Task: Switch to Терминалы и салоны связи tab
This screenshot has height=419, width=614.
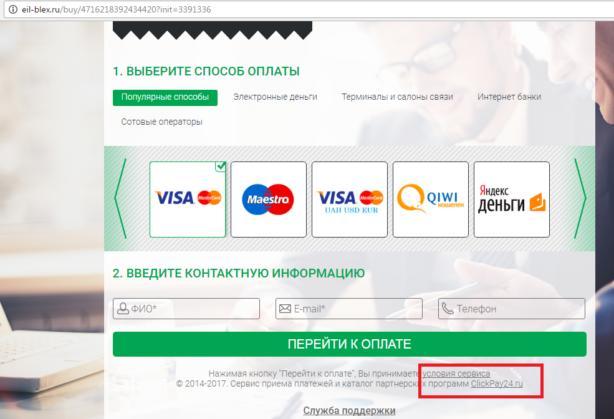Action: click(x=397, y=97)
